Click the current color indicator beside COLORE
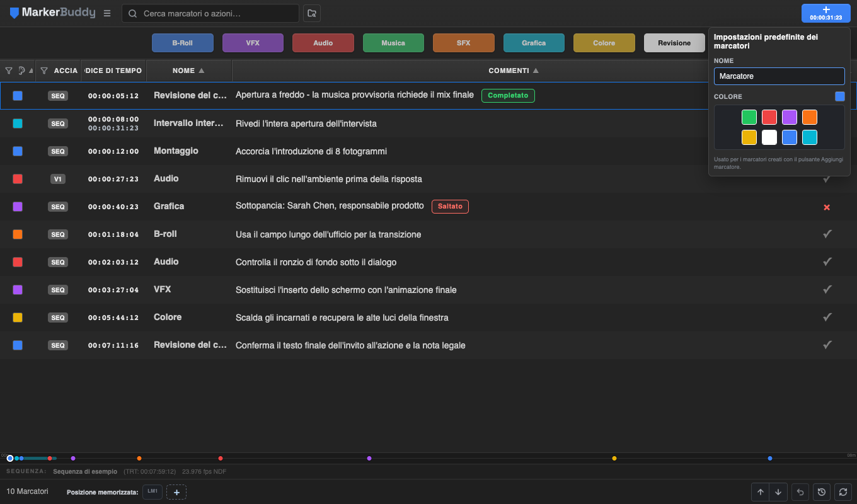This screenshot has height=504, width=857. tap(840, 96)
